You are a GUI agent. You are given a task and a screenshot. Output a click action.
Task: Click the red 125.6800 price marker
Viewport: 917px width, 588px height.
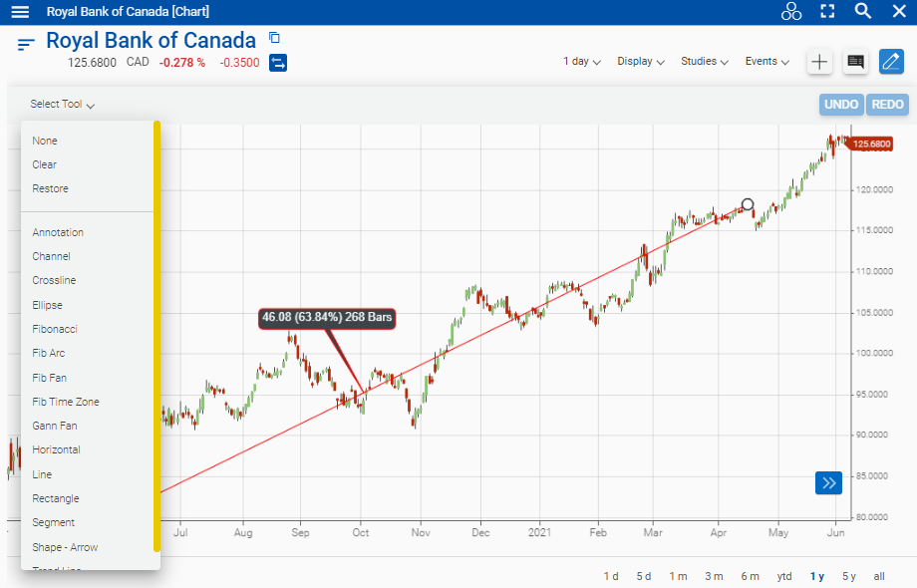click(871, 144)
